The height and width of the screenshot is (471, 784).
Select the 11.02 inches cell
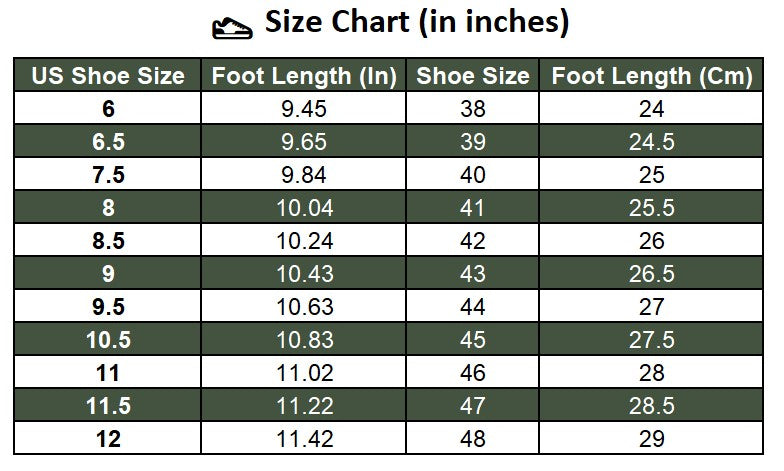coord(304,373)
